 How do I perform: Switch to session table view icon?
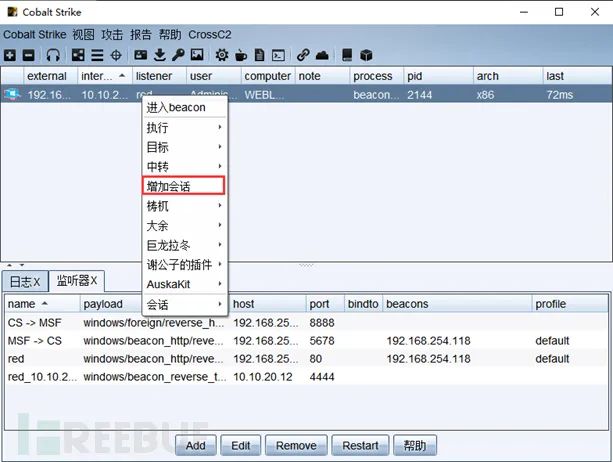pos(97,55)
